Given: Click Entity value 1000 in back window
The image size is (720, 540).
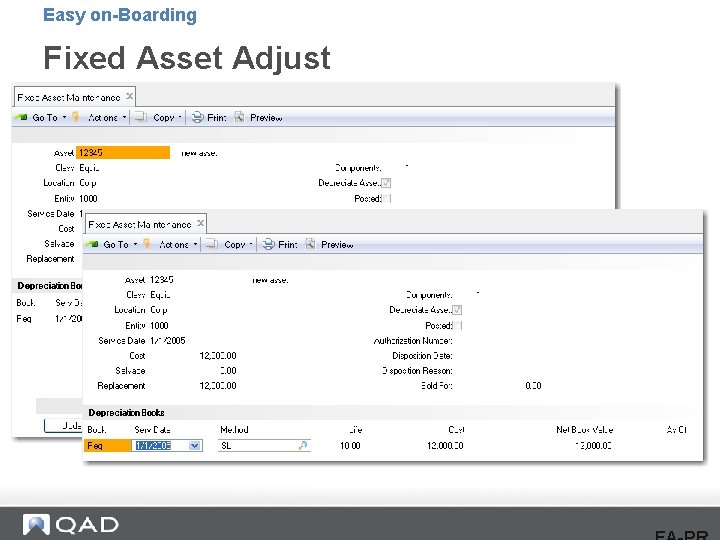Looking at the screenshot, I should click(x=88, y=199).
